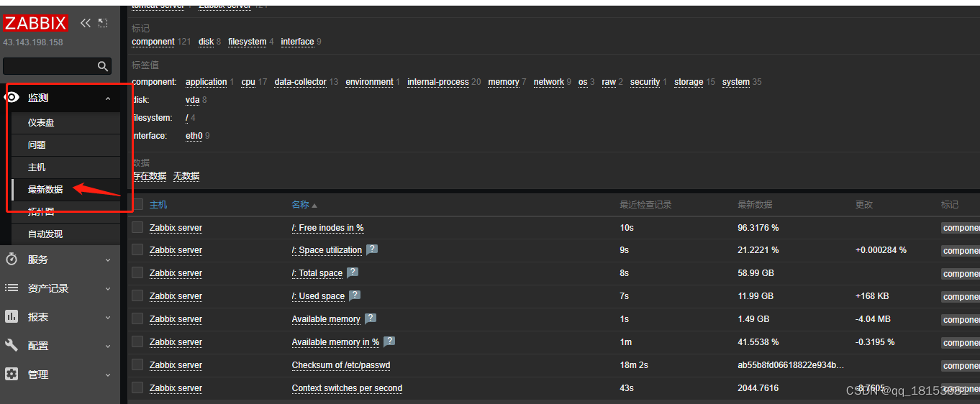The width and height of the screenshot is (980, 404).
Task: Filter by system tag value
Action: point(736,82)
